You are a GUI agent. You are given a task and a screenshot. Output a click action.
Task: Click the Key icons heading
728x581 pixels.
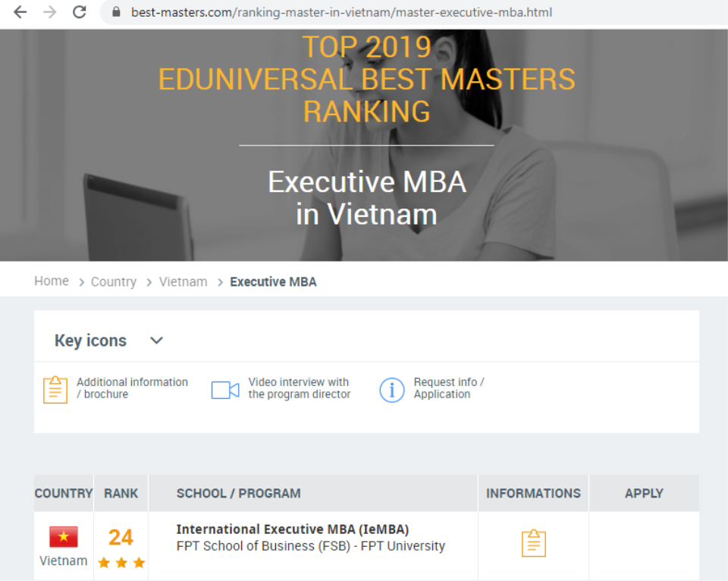[x=90, y=341]
